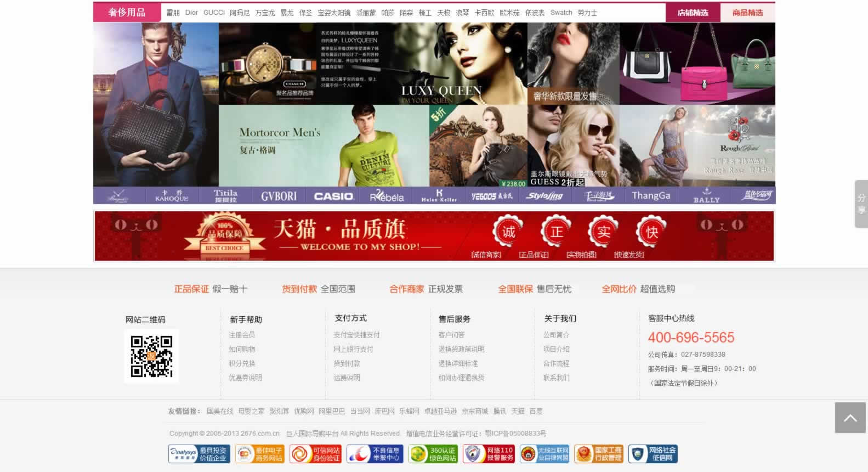Select the GVBORI brand logo
Viewport: 868px width, 472px height.
(279, 196)
